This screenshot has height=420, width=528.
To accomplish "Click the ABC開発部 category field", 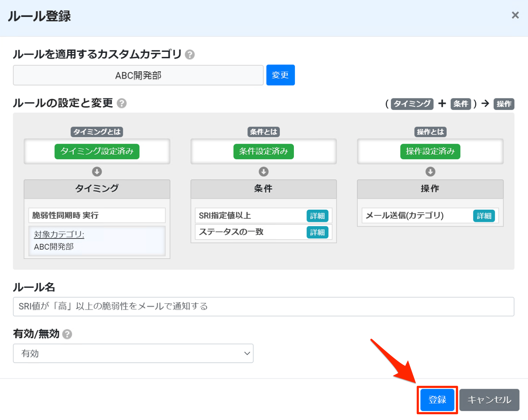I will (138, 75).
